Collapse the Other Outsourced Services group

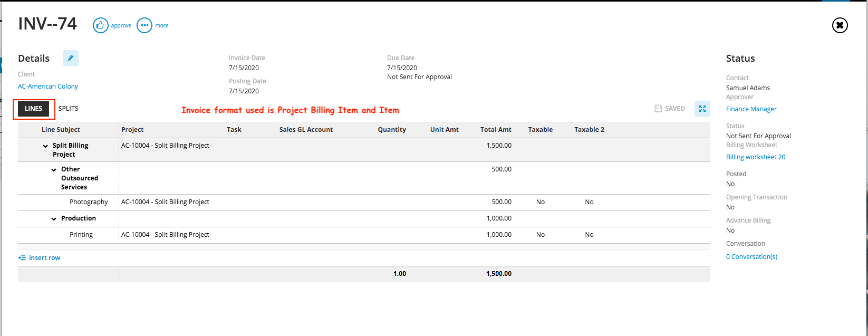[54, 170]
